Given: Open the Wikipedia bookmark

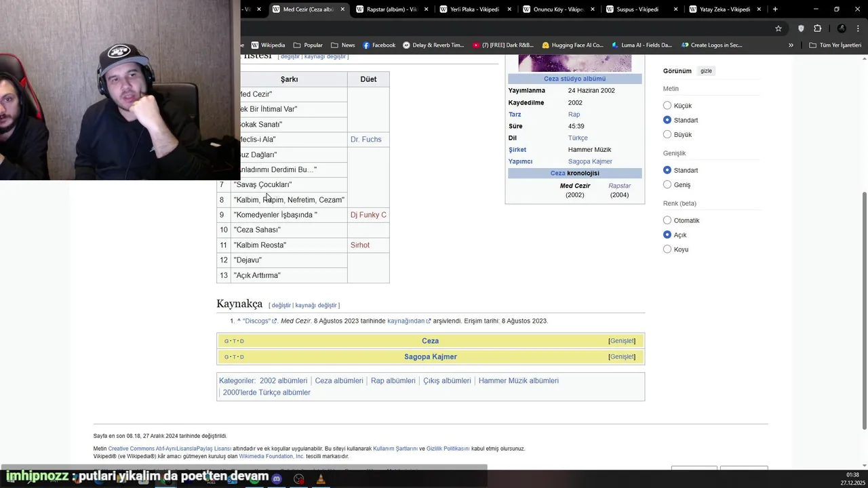Looking at the screenshot, I should tap(267, 45).
